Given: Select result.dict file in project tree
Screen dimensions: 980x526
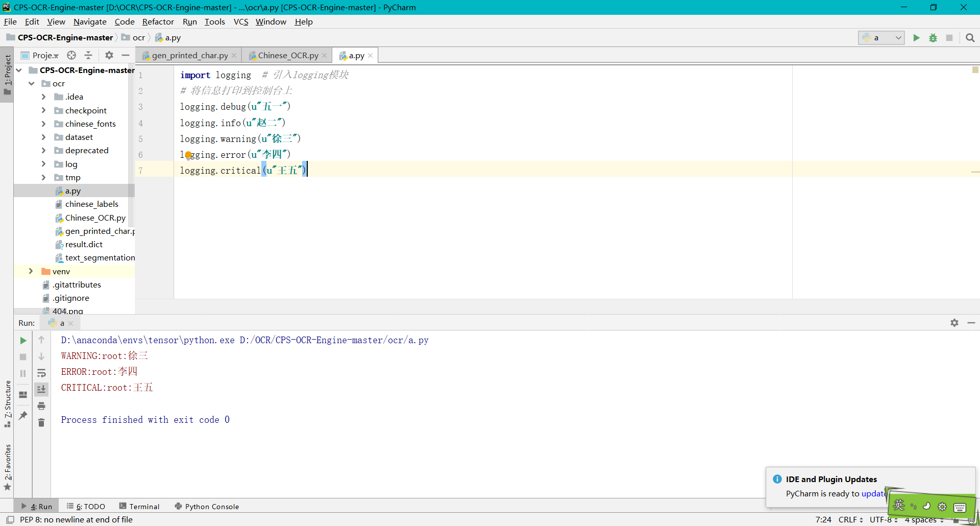Looking at the screenshot, I should (x=84, y=244).
